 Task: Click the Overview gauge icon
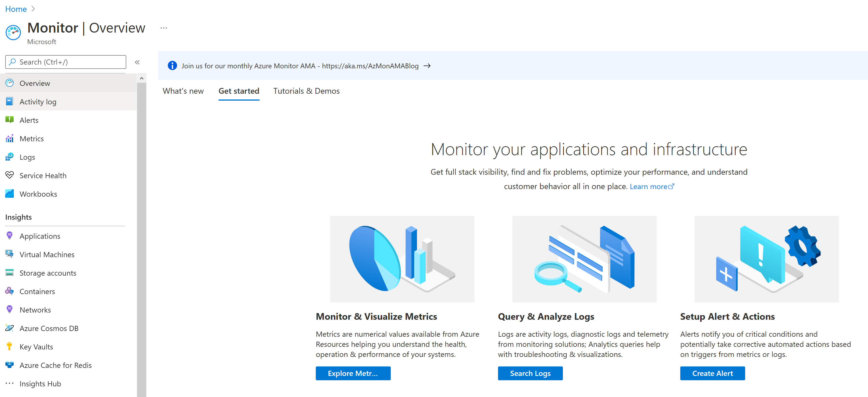(10, 83)
